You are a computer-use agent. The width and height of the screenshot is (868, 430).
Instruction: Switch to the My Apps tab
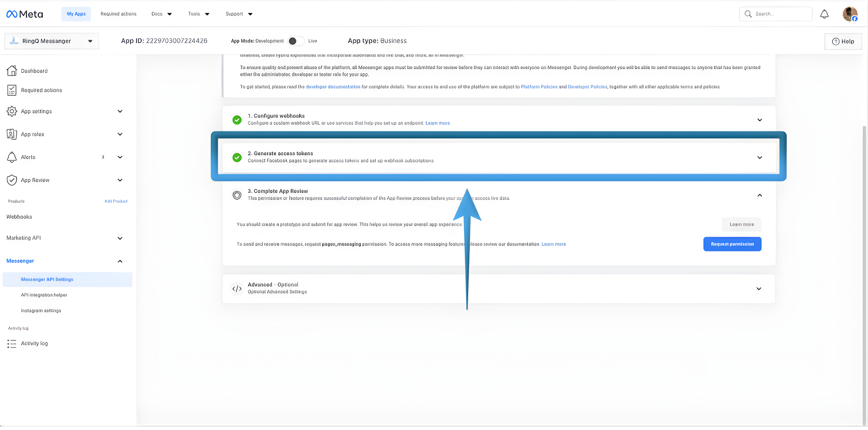[x=76, y=14]
